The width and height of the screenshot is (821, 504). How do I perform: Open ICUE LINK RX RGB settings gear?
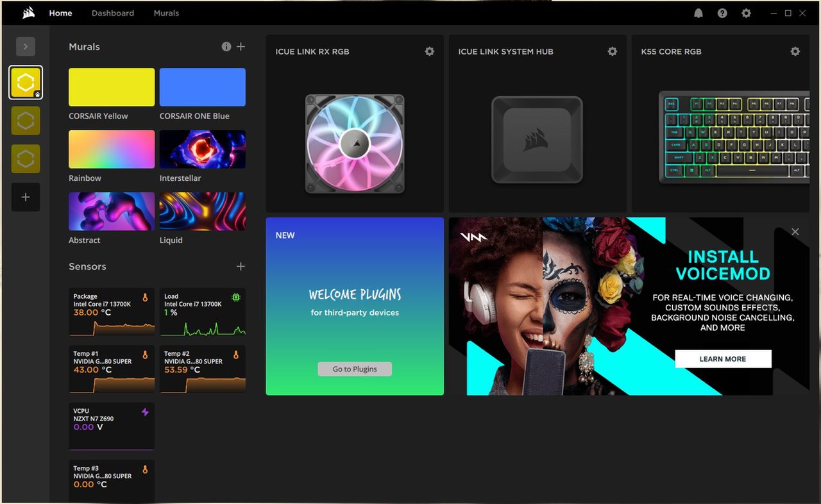point(430,51)
